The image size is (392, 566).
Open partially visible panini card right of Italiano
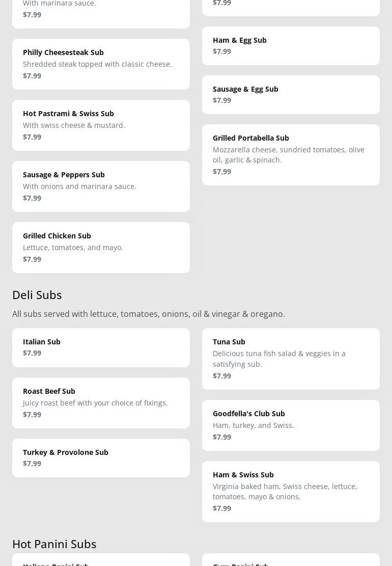point(291,561)
